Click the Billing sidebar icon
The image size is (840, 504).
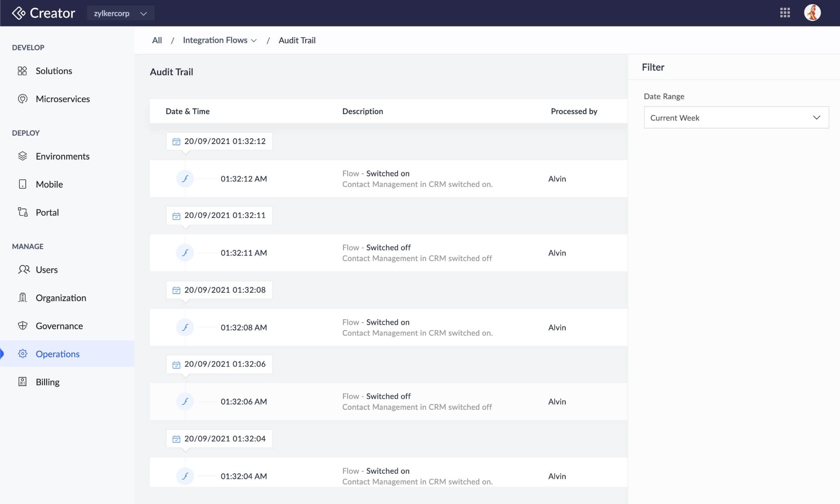tap(22, 382)
